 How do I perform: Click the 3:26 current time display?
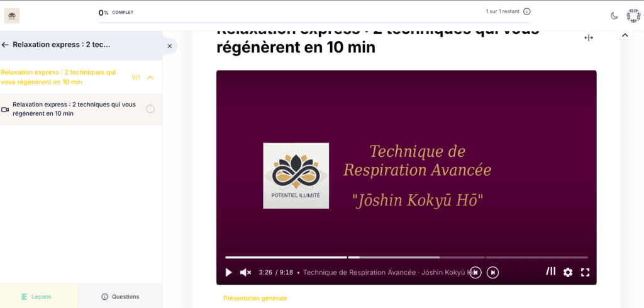(265, 272)
